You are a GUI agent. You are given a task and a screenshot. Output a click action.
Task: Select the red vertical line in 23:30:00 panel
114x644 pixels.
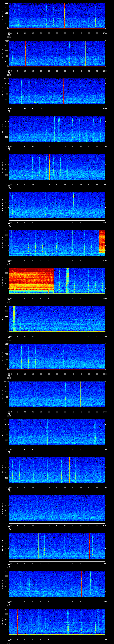click(x=39, y=546)
